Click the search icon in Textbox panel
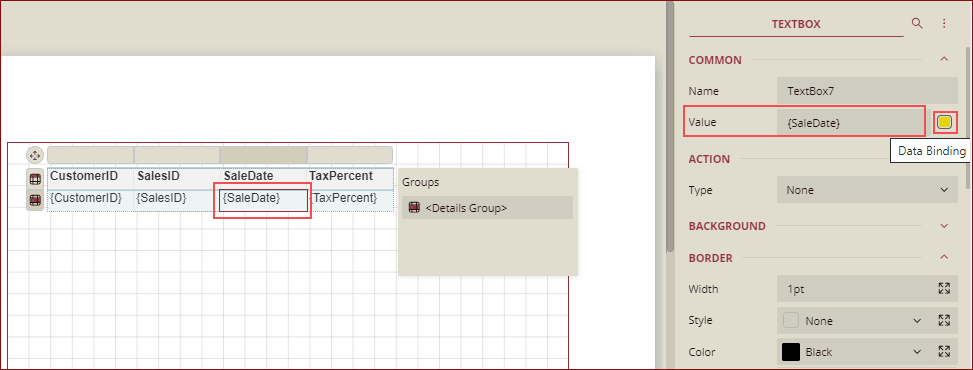 point(917,24)
